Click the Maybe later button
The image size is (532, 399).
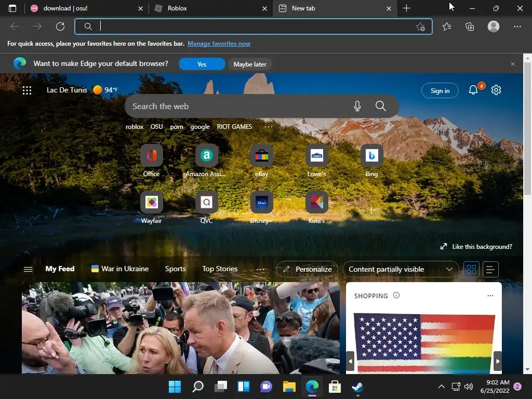(x=250, y=64)
